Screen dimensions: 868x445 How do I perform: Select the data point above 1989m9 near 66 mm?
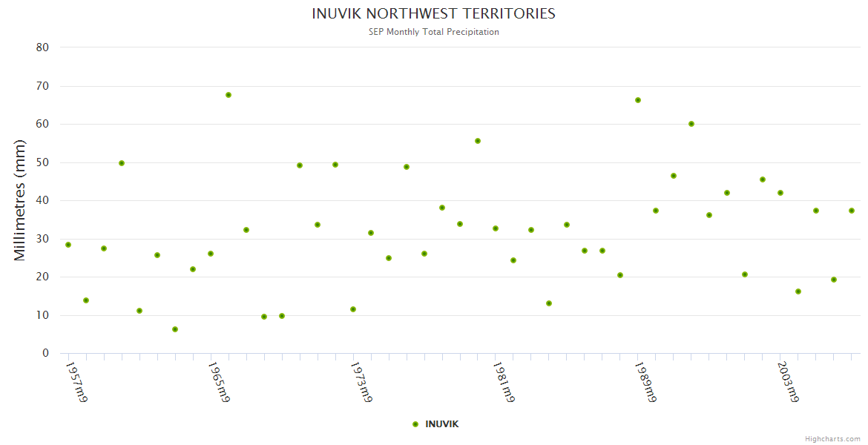tap(638, 100)
